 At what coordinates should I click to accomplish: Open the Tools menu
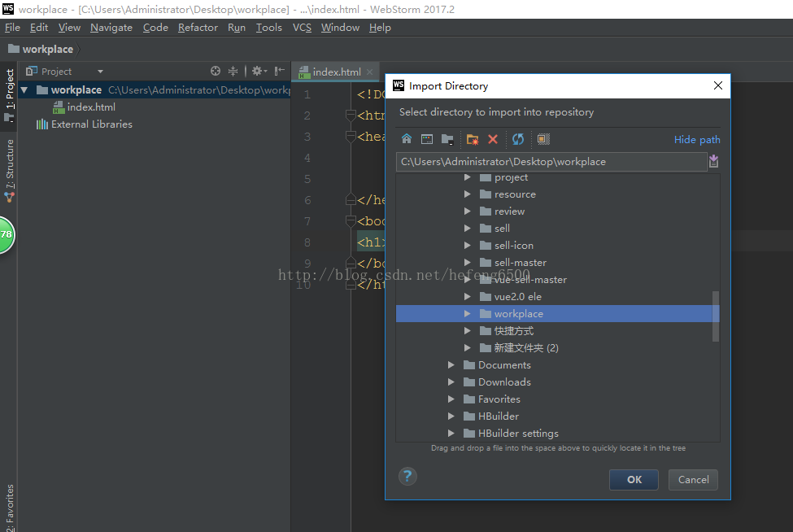(x=268, y=28)
